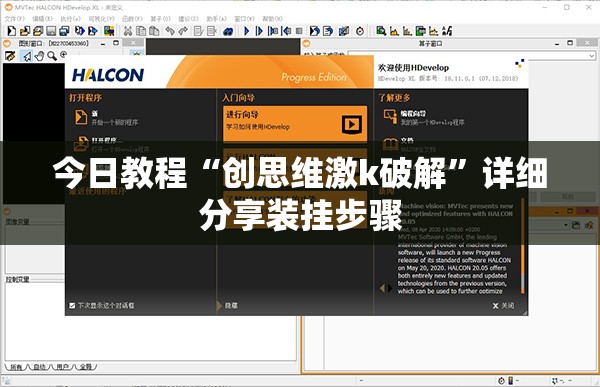Screen dimensions: 600x387
Task: Clear the graphics window with eraser icon
Action: 10,56
